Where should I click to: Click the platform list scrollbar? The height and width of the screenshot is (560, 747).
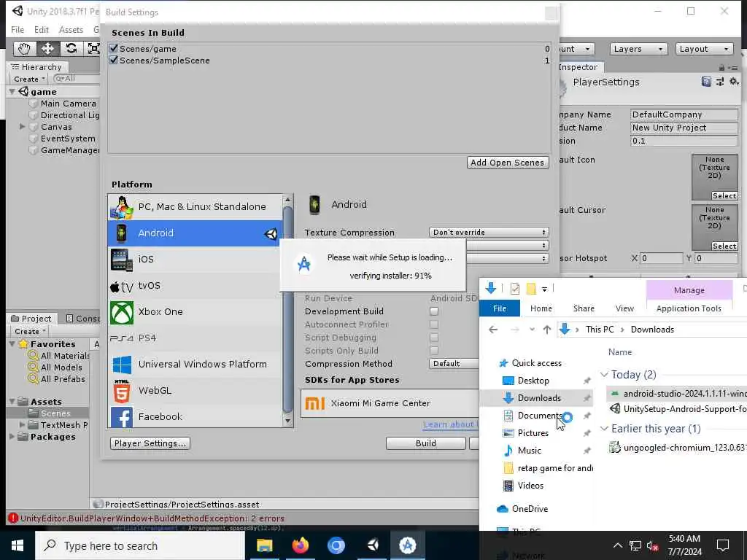[x=287, y=309]
